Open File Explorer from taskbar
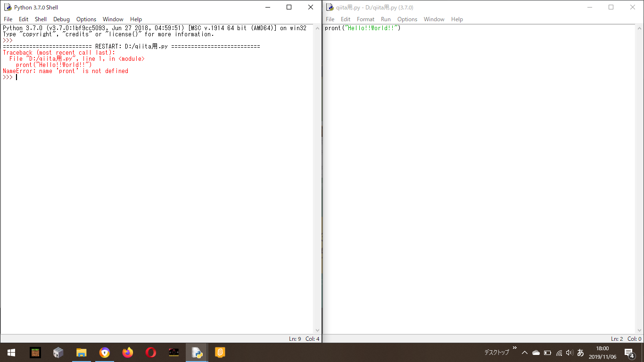 click(81, 352)
